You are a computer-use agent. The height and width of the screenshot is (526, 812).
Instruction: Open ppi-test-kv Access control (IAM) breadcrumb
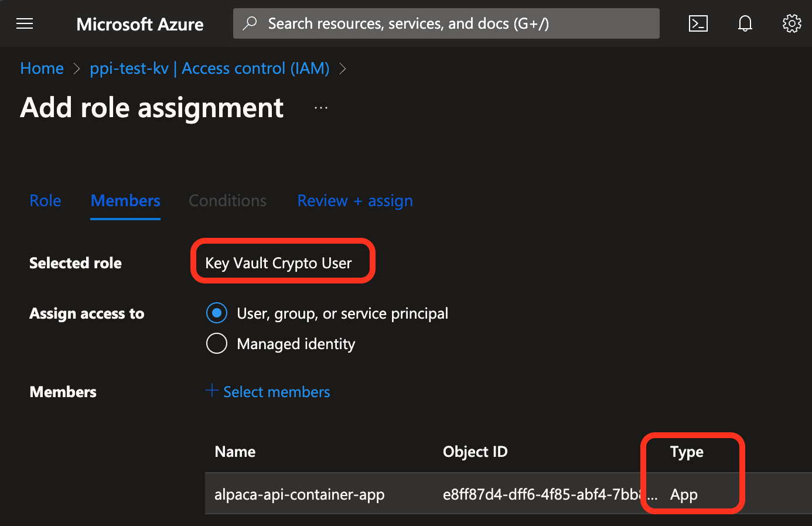(x=209, y=69)
